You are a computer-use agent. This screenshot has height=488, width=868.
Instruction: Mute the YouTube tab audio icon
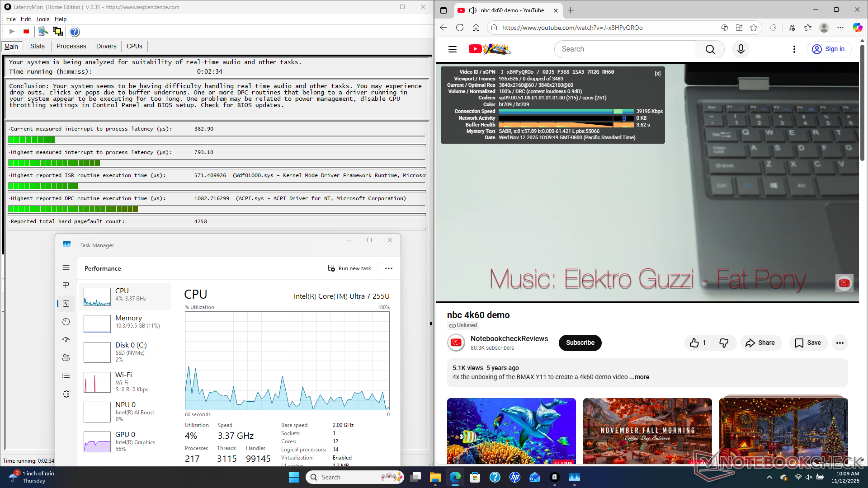pyautogui.click(x=473, y=10)
